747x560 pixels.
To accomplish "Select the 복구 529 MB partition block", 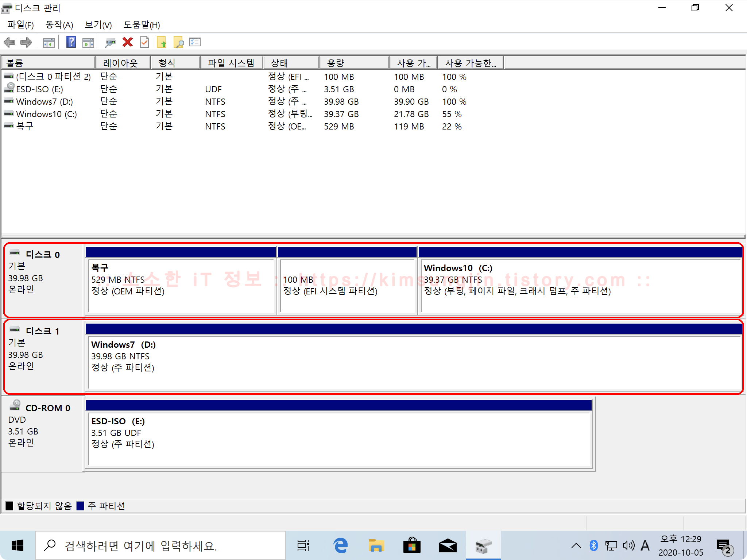I will tap(181, 285).
